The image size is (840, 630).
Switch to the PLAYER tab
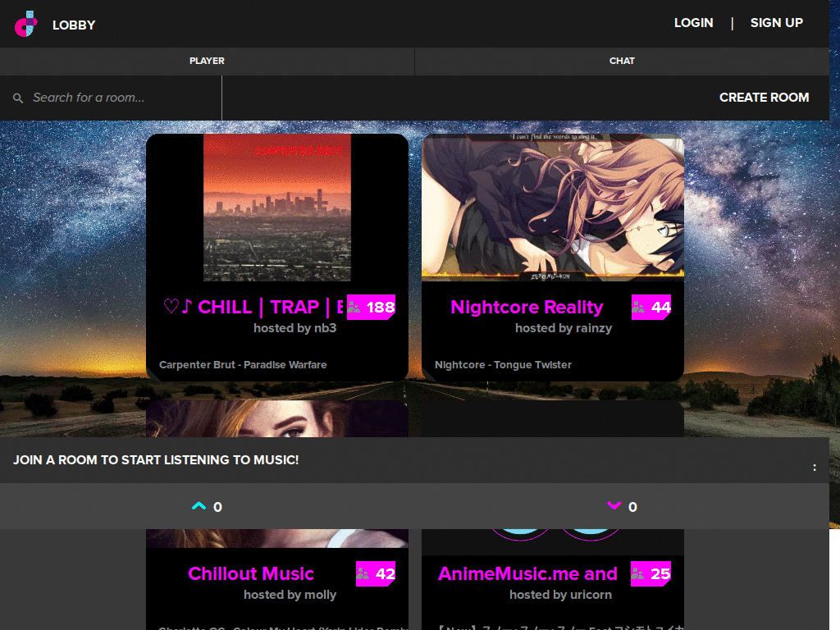coord(207,61)
